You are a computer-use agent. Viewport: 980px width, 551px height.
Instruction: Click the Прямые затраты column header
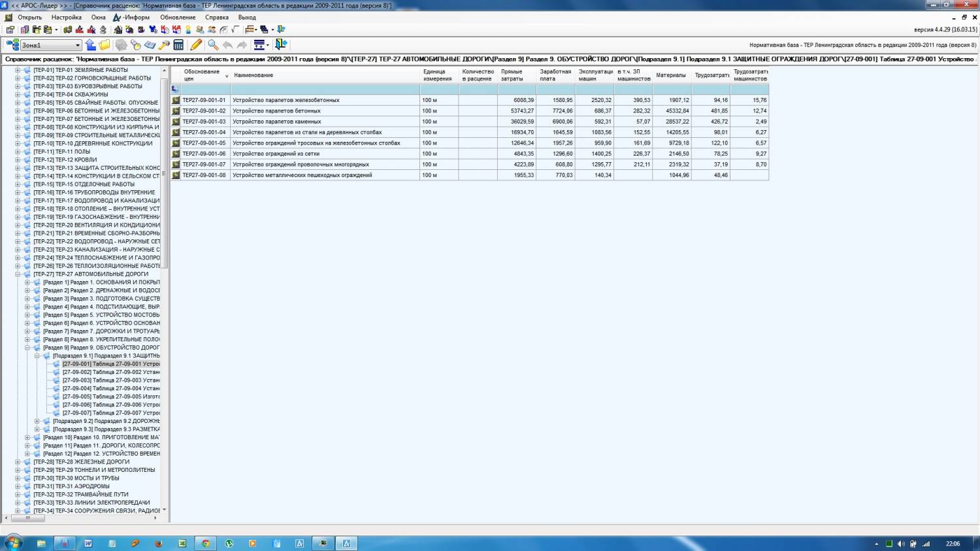517,75
